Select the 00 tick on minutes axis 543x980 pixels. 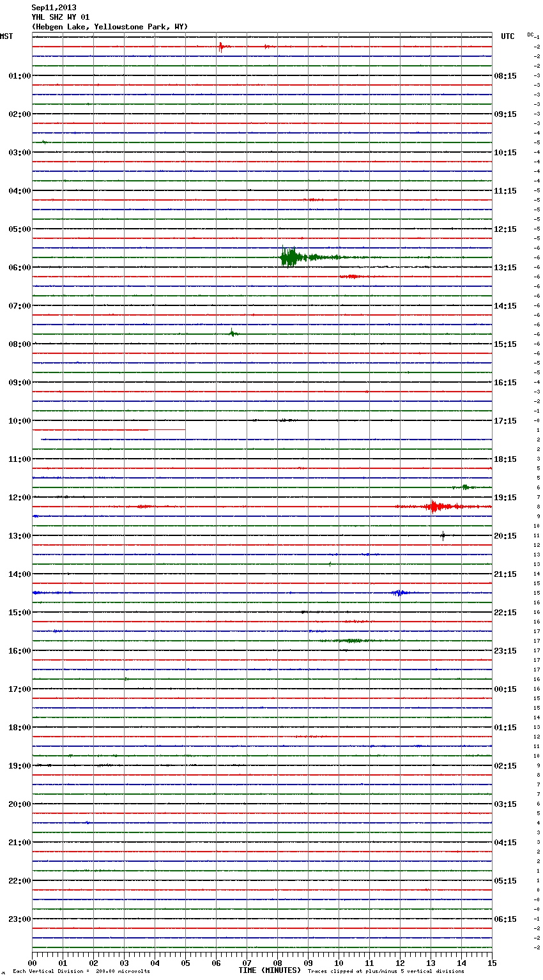32,963
